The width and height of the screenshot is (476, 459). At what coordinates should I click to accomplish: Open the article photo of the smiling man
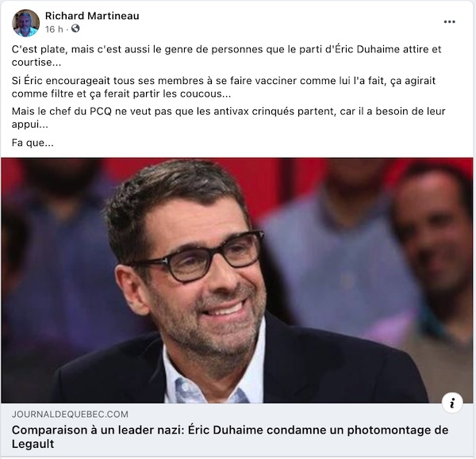click(x=236, y=281)
